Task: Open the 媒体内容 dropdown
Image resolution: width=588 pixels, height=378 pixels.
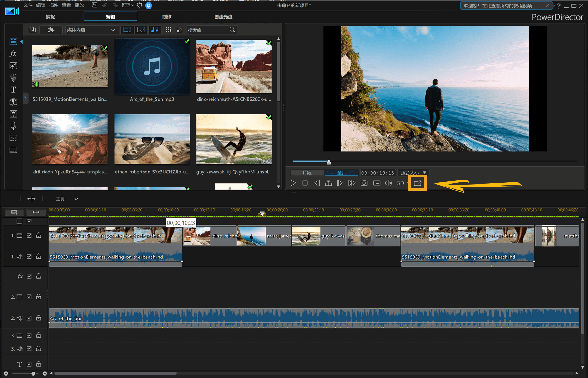Action: [91, 30]
